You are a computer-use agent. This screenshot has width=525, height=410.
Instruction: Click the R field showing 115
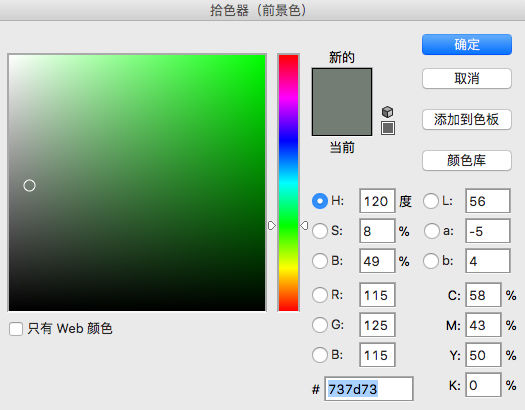coord(377,295)
